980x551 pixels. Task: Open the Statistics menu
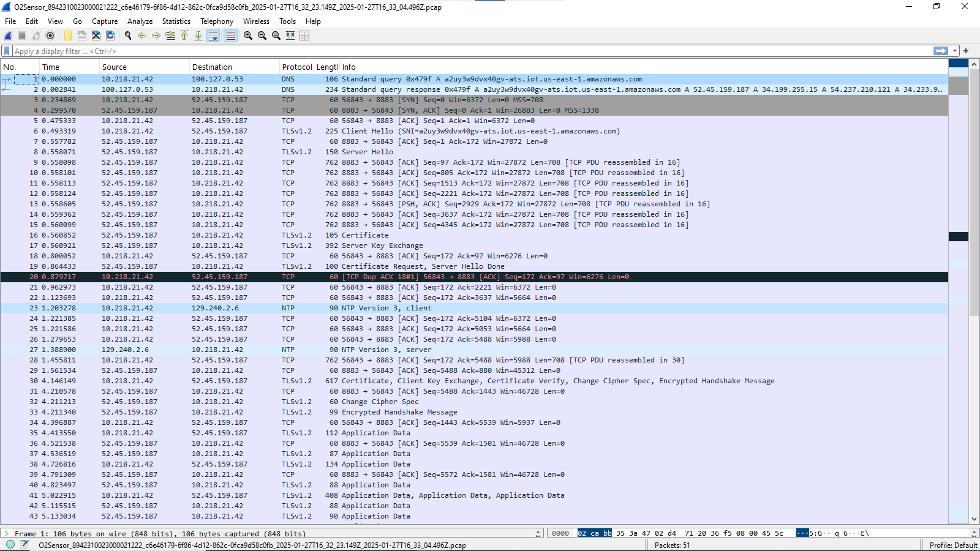[x=176, y=21]
